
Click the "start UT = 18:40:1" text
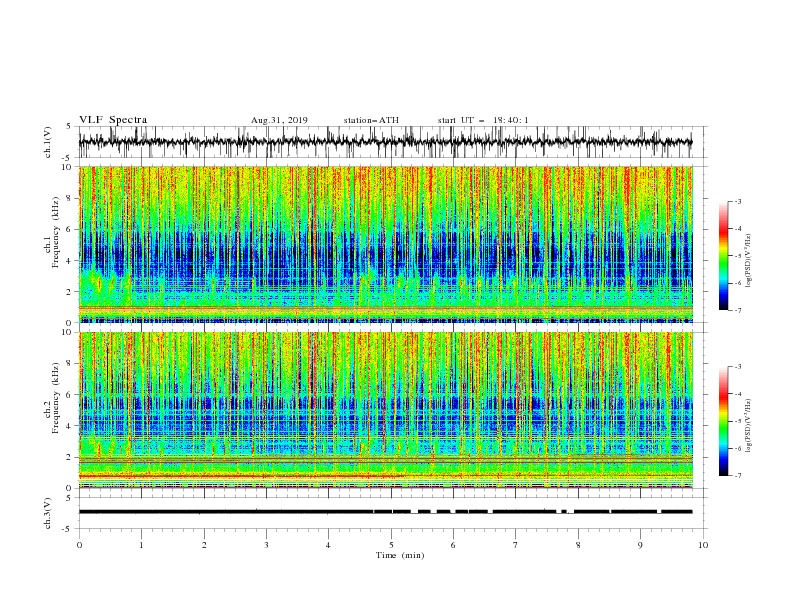point(483,120)
